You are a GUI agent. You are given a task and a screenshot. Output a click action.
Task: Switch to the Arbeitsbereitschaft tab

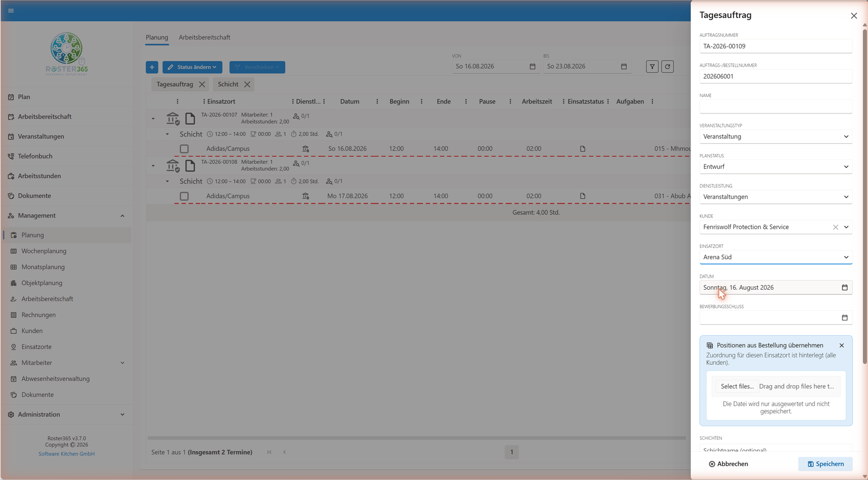205,37
